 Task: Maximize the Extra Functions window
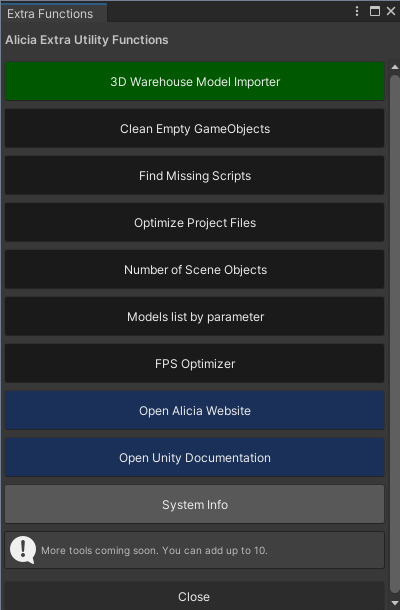tap(375, 11)
